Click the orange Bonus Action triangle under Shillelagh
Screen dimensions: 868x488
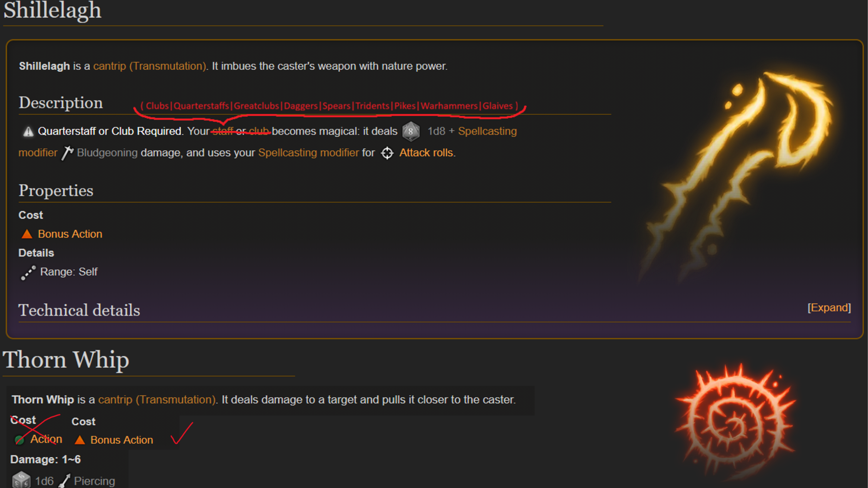[27, 234]
